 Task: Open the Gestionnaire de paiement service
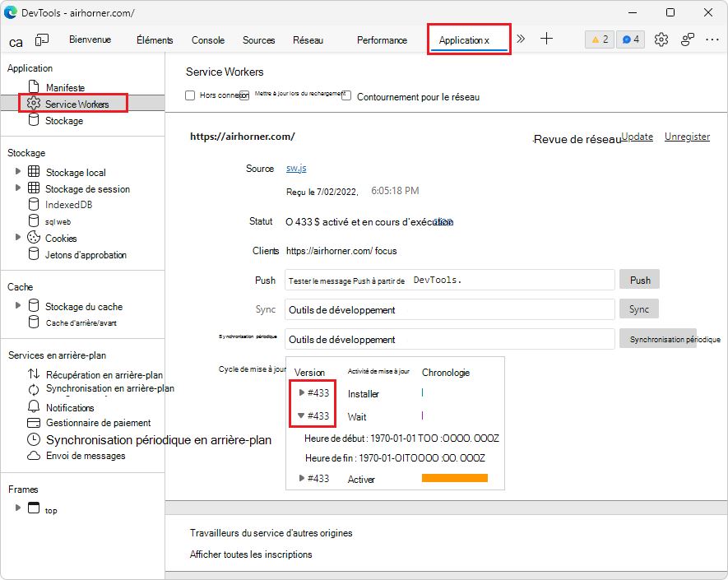pyautogui.click(x=92, y=422)
